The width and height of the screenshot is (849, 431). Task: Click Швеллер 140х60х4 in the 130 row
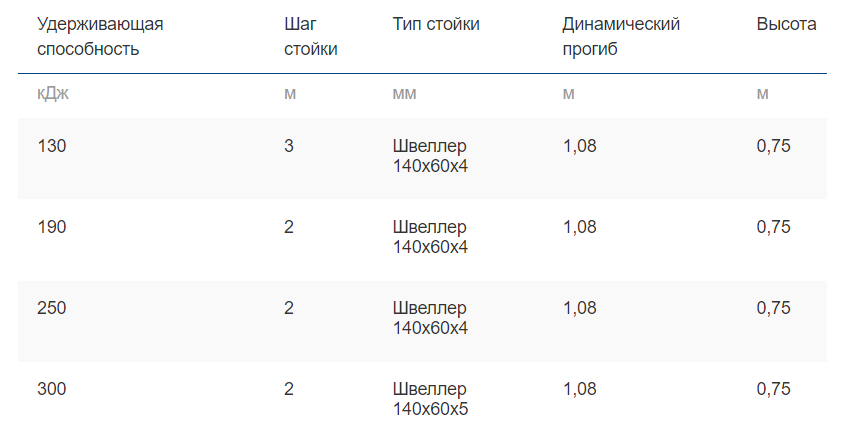click(x=430, y=156)
